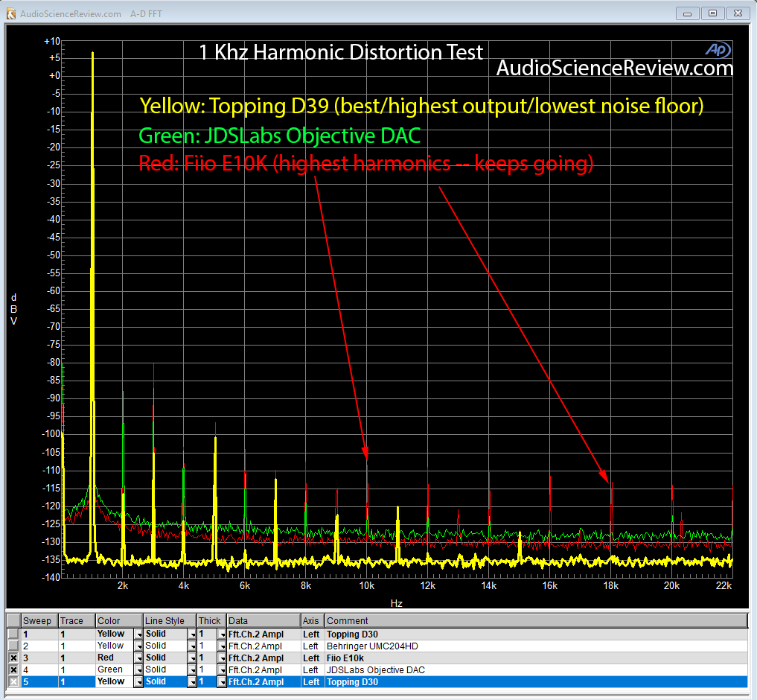
Task: Click the AP logo in the graph corner
Action: pyautogui.click(x=718, y=49)
